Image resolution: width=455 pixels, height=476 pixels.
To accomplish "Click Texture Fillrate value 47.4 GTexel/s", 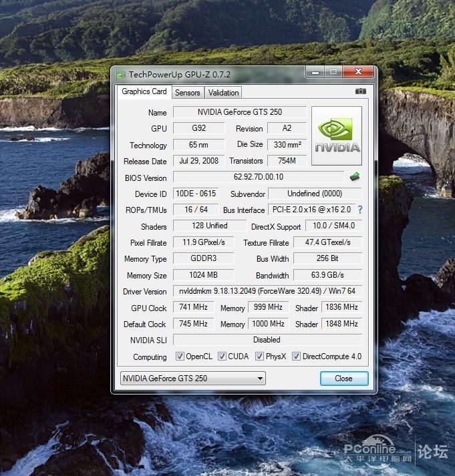I will click(328, 242).
